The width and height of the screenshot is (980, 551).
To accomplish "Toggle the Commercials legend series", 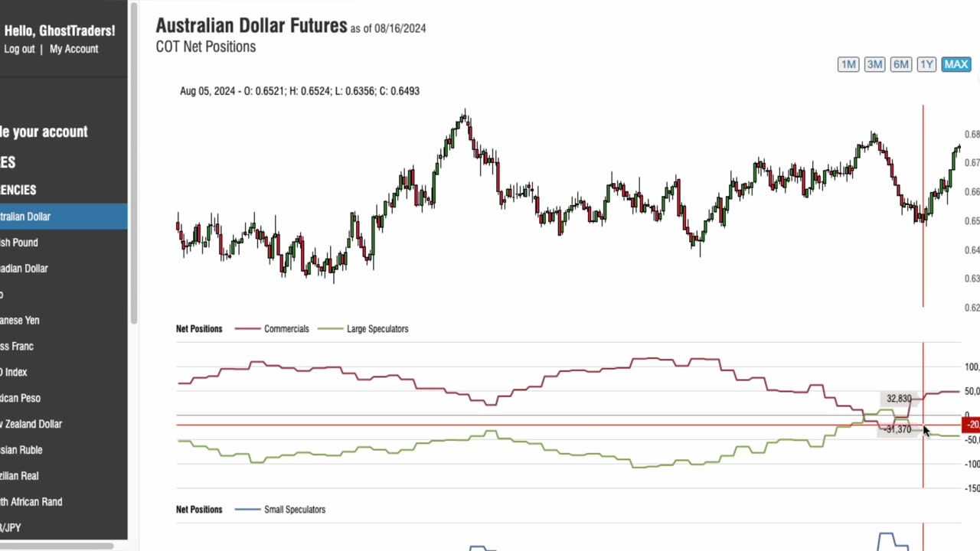I will (x=273, y=329).
